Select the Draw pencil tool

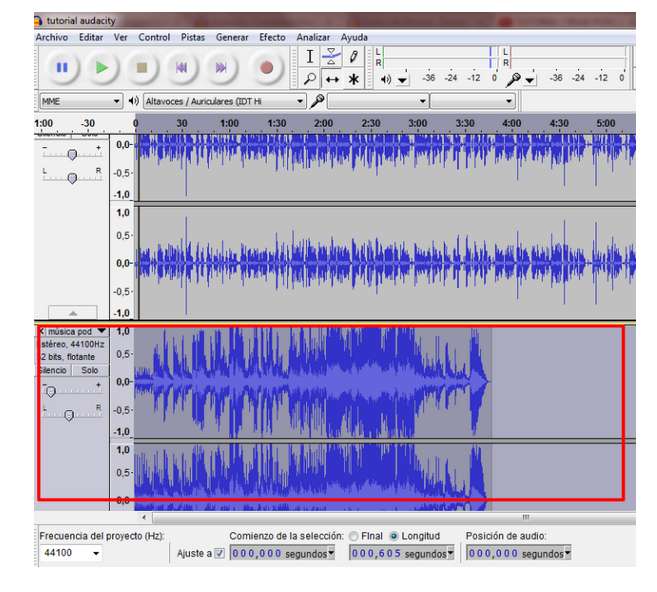353,57
